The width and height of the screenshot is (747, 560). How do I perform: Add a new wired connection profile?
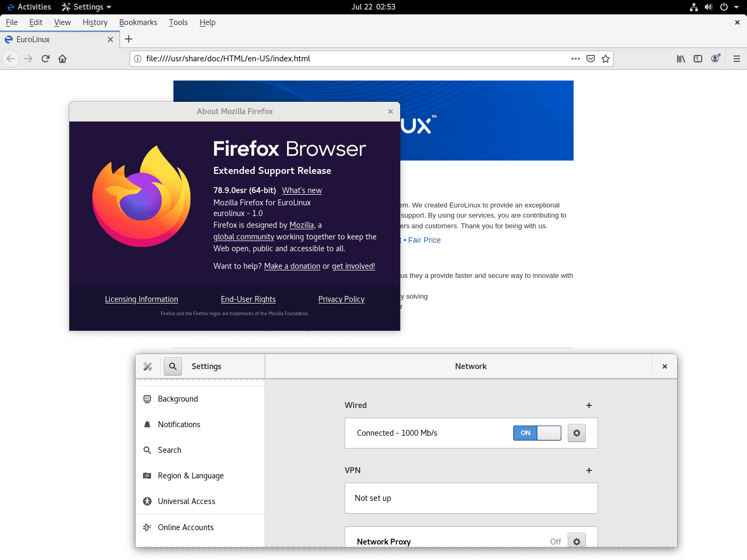589,405
